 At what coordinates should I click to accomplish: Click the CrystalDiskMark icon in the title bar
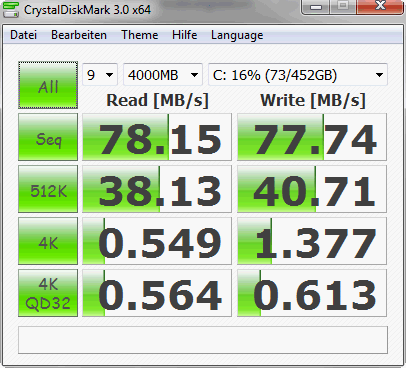(x=11, y=10)
